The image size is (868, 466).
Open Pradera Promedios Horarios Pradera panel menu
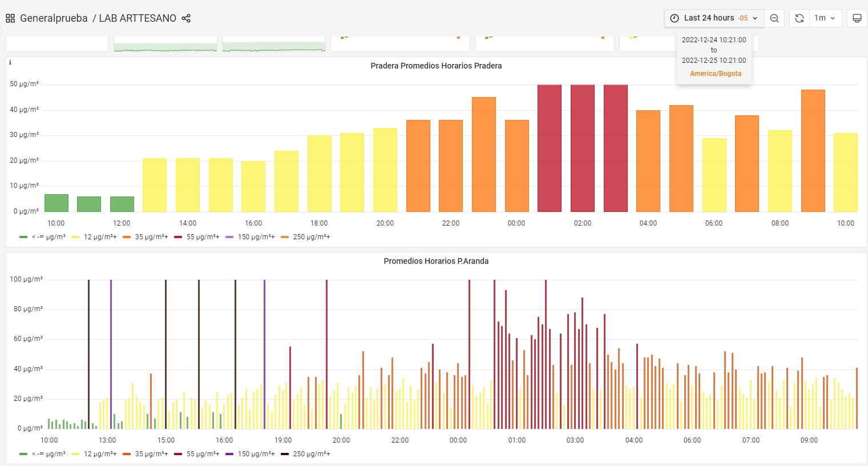coord(436,66)
